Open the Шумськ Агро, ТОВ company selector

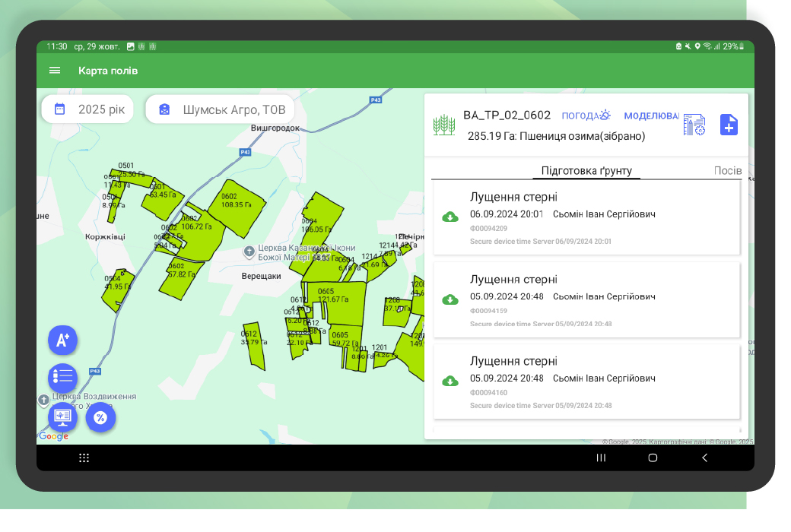coord(220,109)
